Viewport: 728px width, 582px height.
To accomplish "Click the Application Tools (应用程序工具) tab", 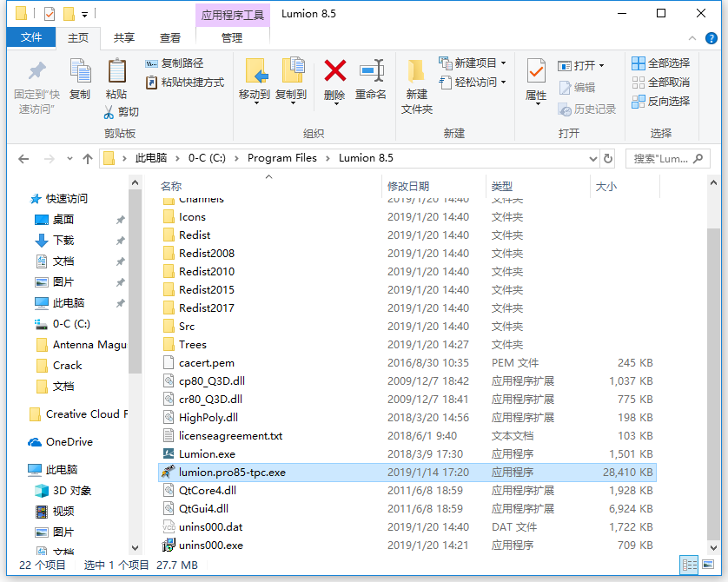I will [233, 15].
